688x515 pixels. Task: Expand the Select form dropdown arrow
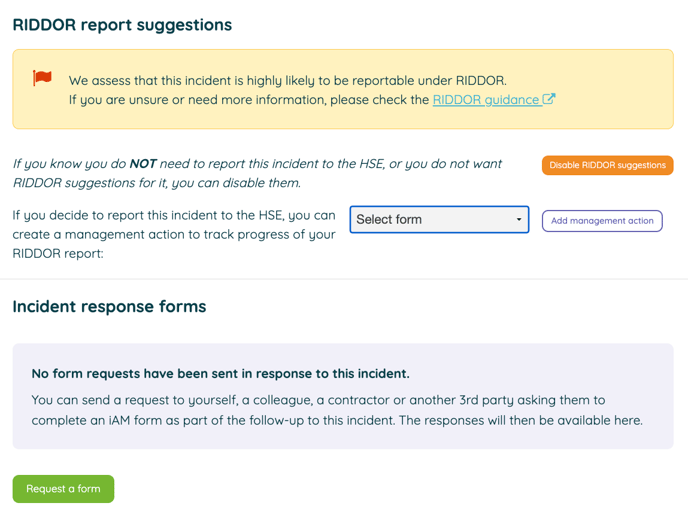(x=519, y=219)
